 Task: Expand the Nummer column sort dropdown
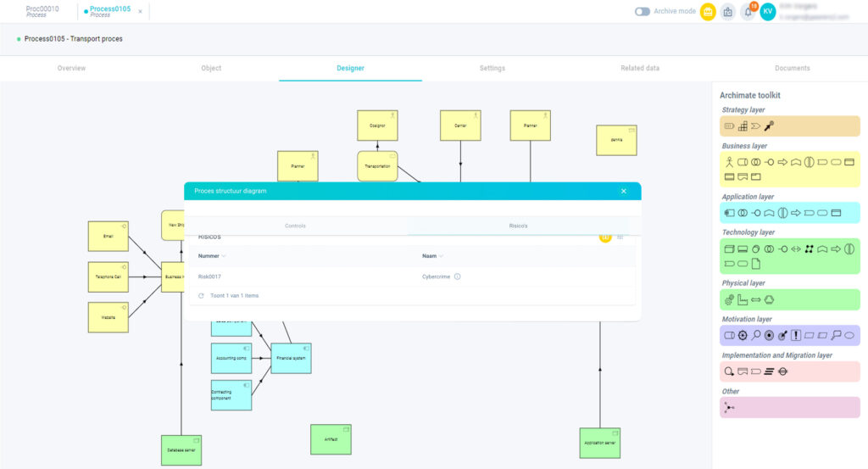click(x=225, y=255)
